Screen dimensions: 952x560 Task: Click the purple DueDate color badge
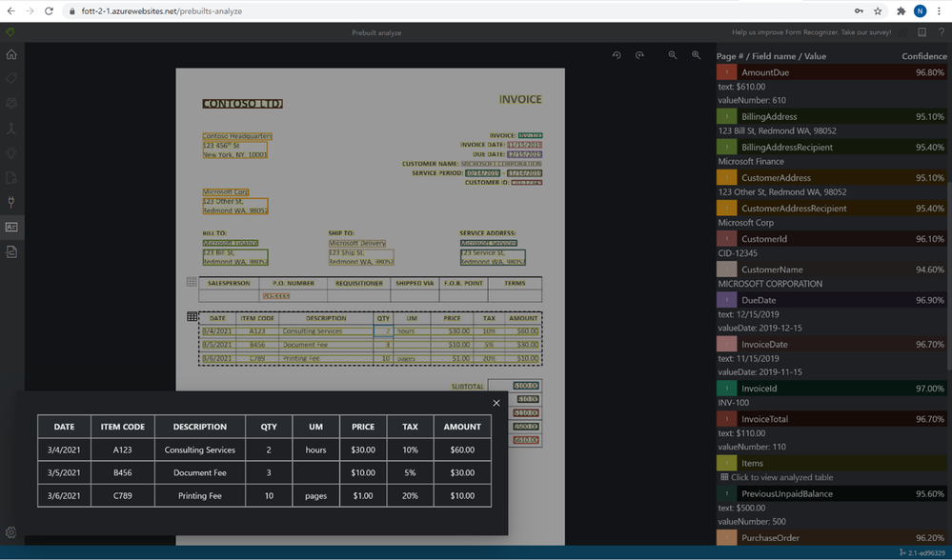(x=726, y=300)
